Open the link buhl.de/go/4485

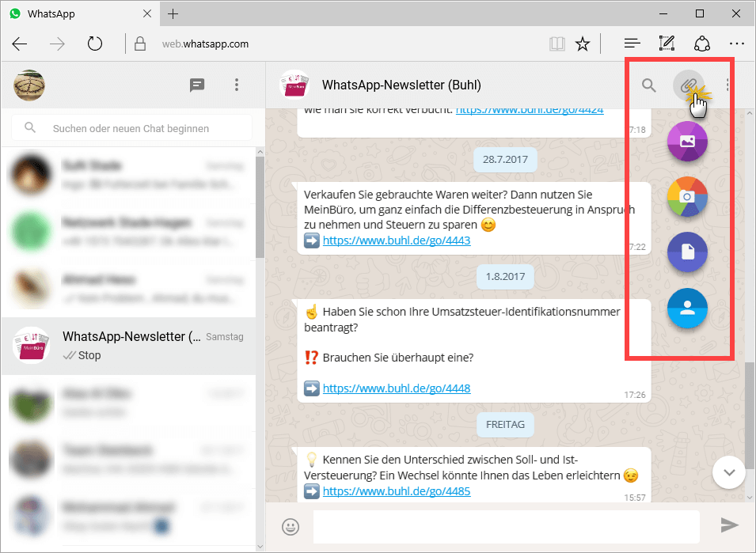[397, 491]
